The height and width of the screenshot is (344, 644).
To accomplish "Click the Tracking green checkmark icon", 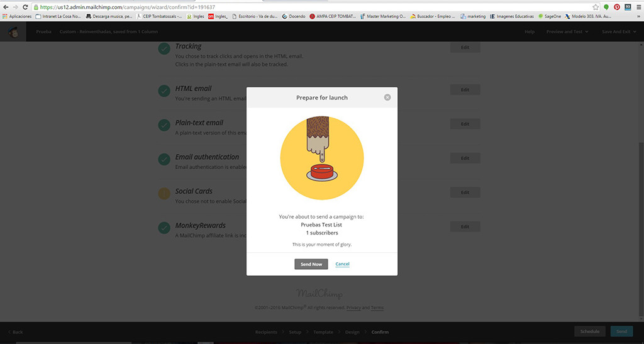I will click(x=164, y=48).
